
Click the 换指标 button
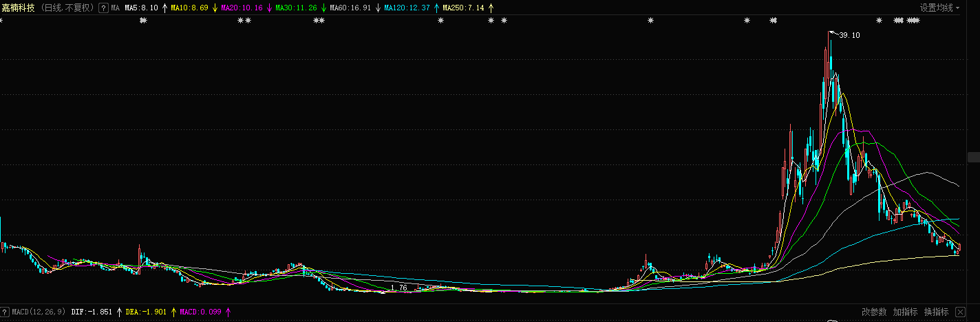tap(936, 312)
